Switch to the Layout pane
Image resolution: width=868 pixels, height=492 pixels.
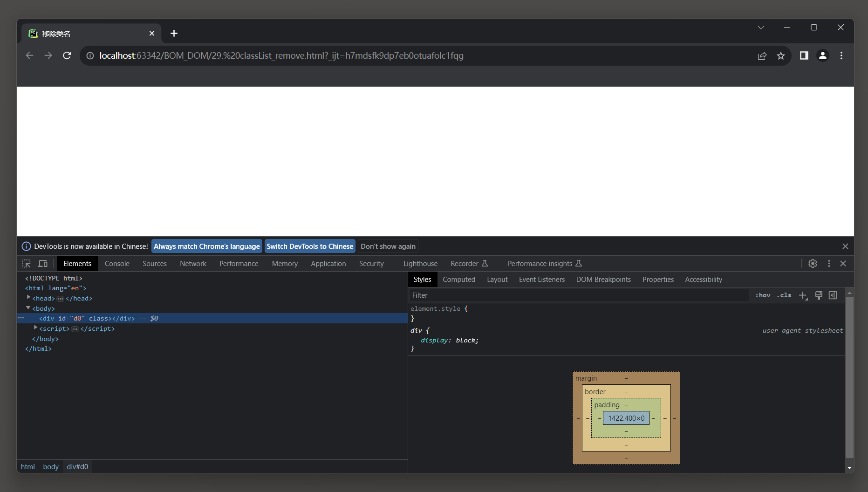[497, 280]
